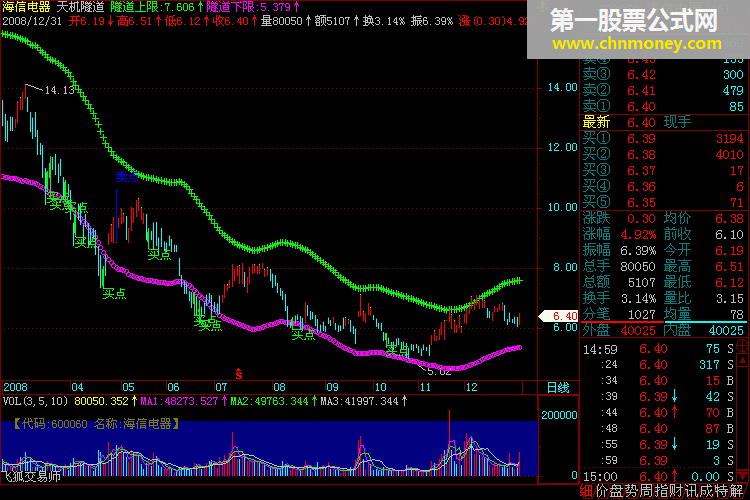Click the blue 卖点 sell signal label

pyautogui.click(x=127, y=178)
